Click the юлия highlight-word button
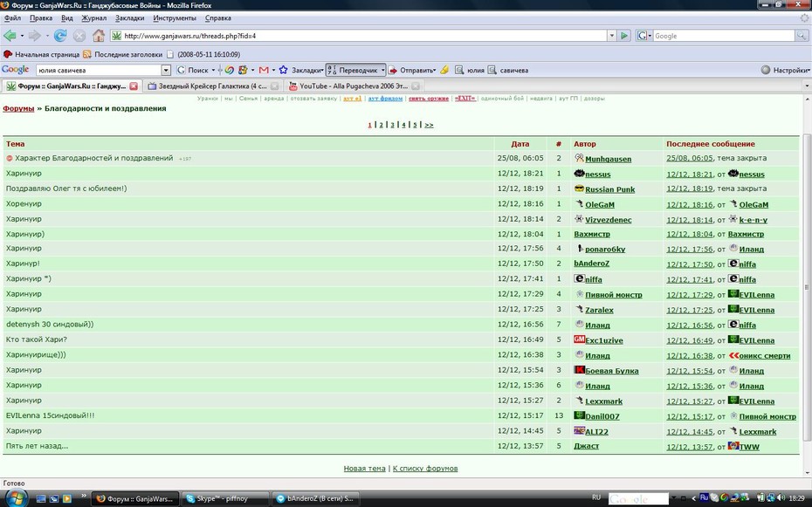 point(471,70)
